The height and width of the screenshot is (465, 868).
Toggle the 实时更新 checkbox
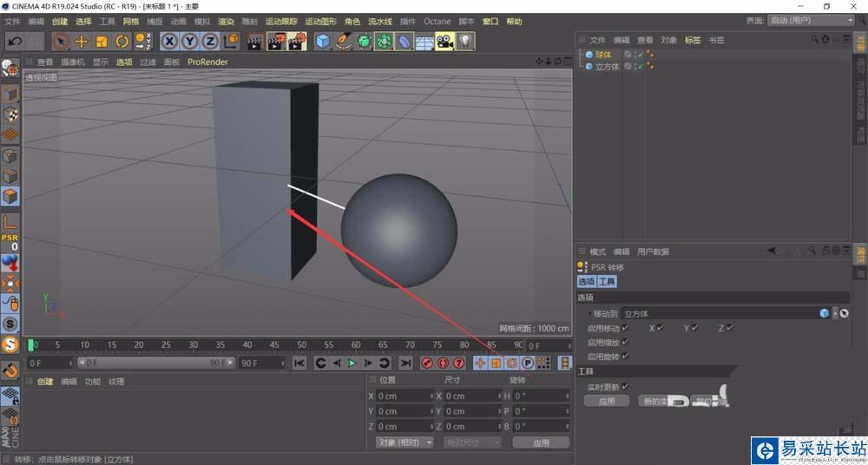tap(625, 386)
